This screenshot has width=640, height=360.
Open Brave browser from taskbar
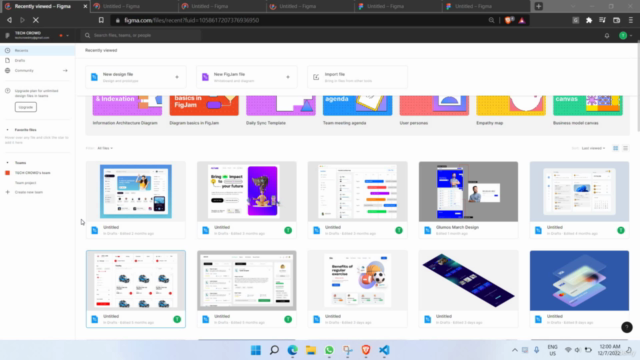366,350
